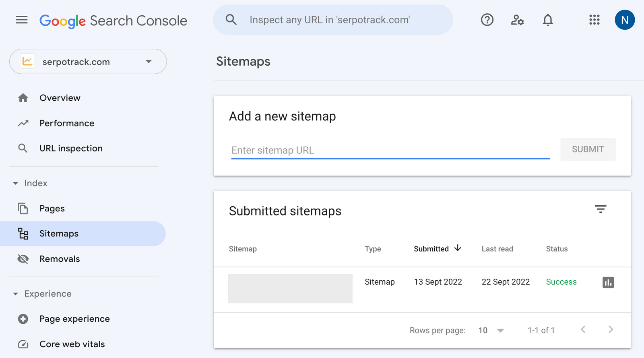The width and height of the screenshot is (644, 358).
Task: Collapse the Index section
Action: coord(30,183)
